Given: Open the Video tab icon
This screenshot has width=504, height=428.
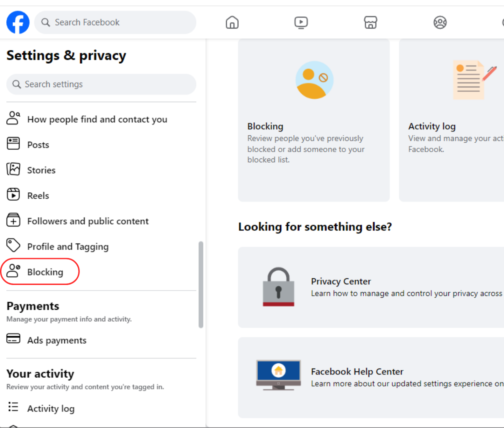Looking at the screenshot, I should [x=301, y=22].
